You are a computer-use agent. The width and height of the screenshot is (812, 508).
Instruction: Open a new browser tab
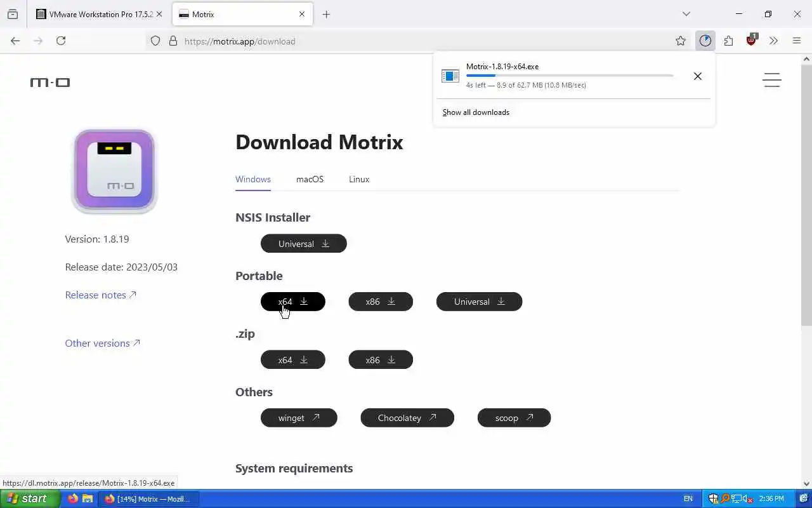point(326,14)
